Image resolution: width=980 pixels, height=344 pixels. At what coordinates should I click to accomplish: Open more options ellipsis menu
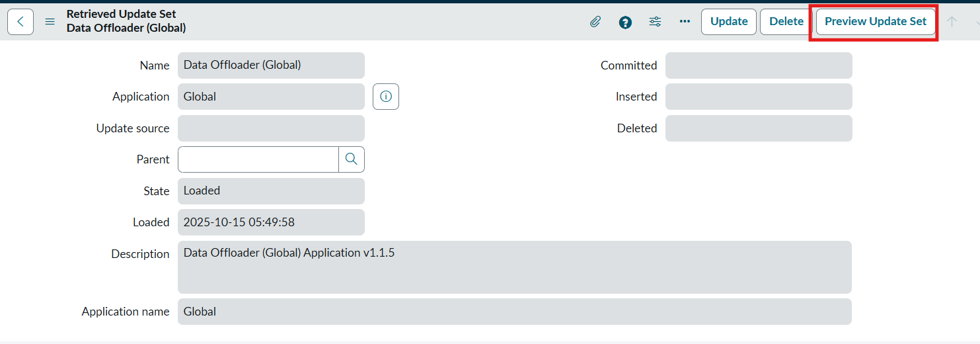(685, 22)
